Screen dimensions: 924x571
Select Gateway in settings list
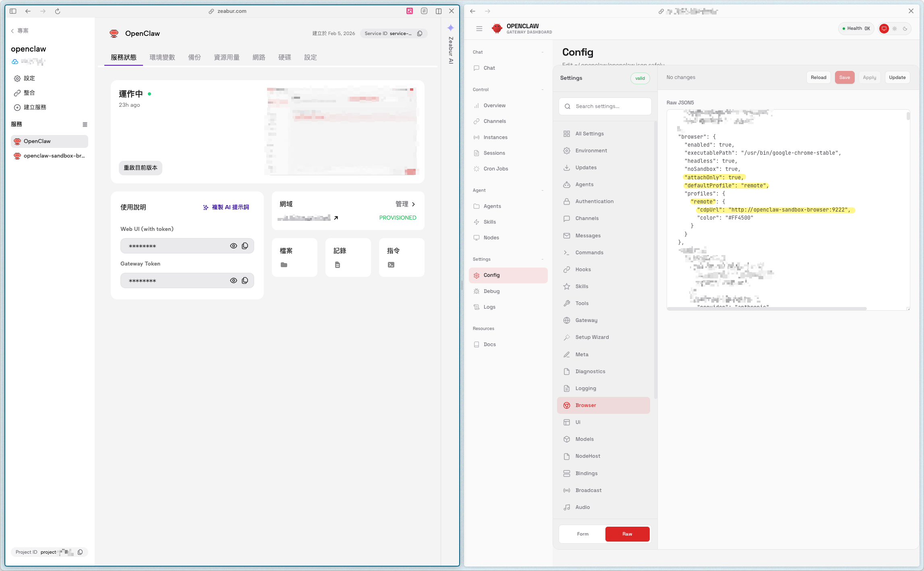(x=586, y=320)
